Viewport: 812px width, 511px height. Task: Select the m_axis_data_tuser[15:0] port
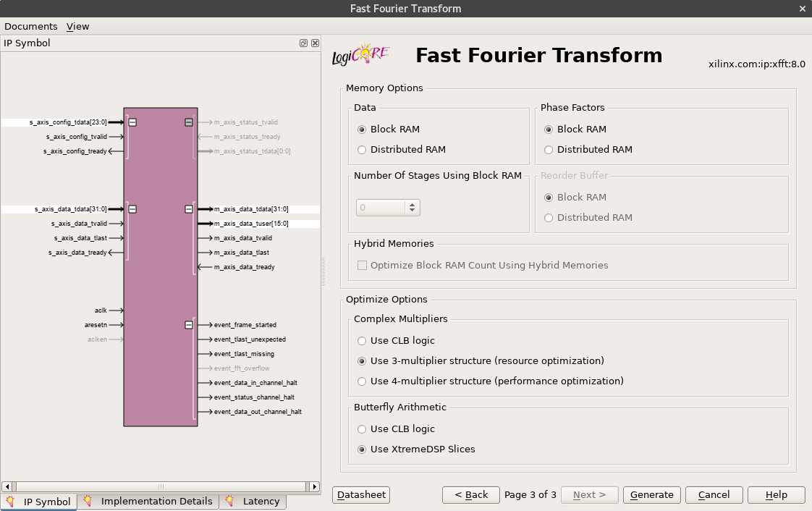pyautogui.click(x=251, y=224)
